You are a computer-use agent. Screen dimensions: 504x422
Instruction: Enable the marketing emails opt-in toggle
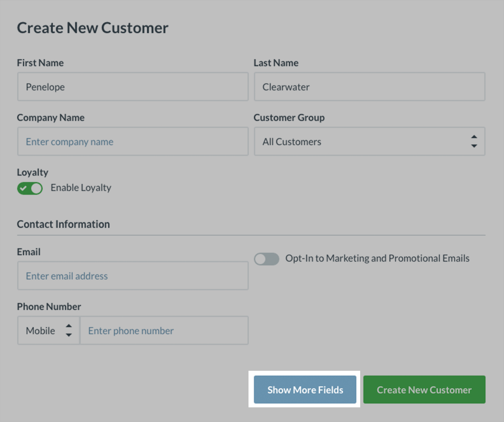[267, 259]
